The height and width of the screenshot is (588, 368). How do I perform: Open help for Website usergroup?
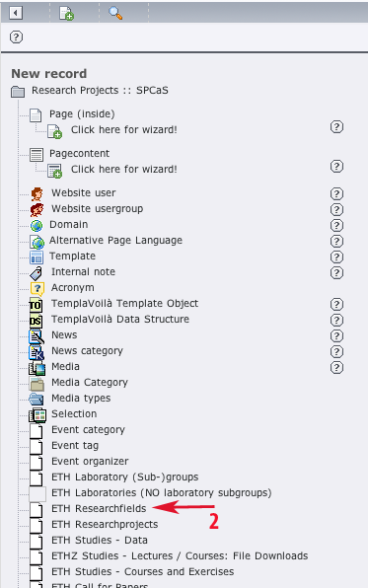coord(336,209)
